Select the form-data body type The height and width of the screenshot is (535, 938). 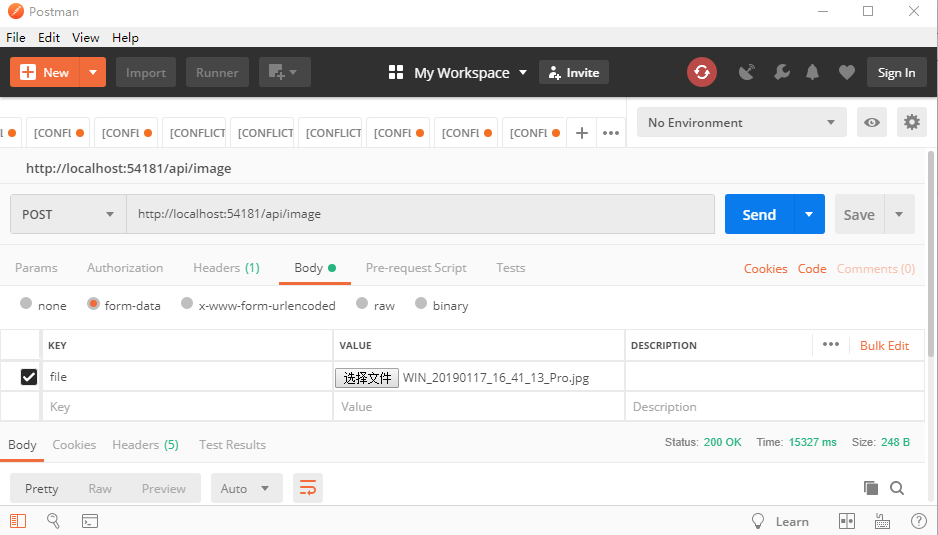point(93,303)
